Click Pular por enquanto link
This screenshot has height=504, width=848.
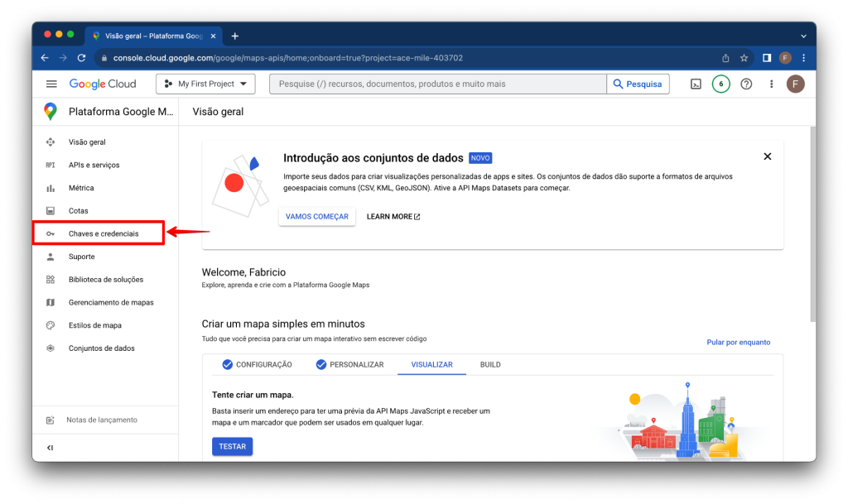coord(738,342)
